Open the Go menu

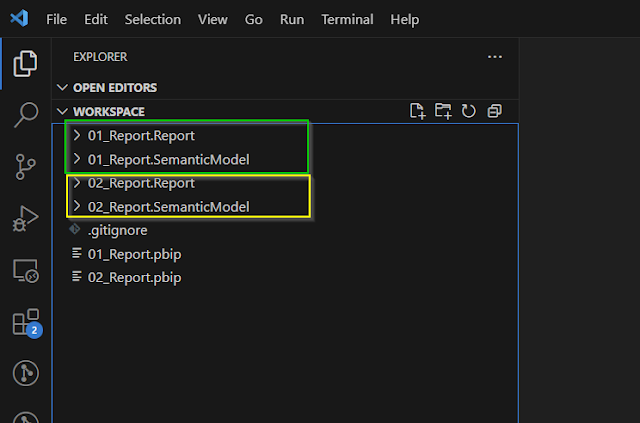click(253, 19)
